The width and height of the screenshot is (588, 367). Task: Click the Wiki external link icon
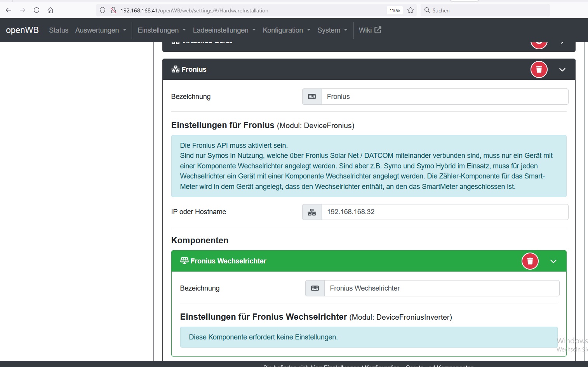(378, 30)
